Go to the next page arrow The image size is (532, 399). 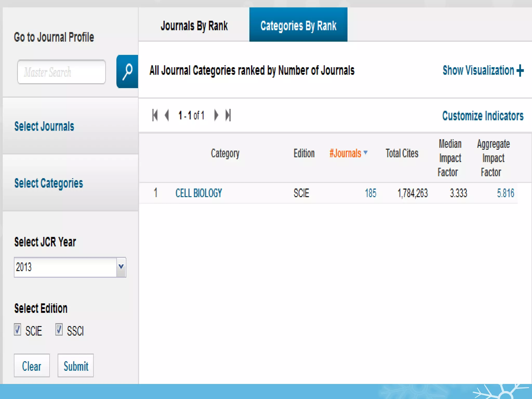[216, 115]
